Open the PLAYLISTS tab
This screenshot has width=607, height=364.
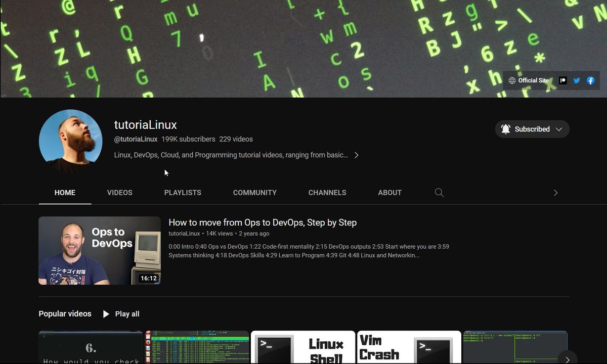point(183,193)
